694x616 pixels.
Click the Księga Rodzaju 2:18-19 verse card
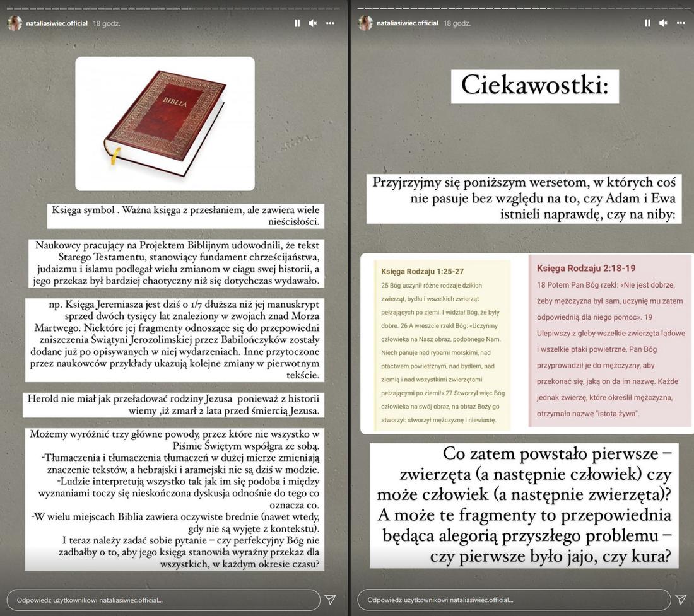click(x=610, y=340)
